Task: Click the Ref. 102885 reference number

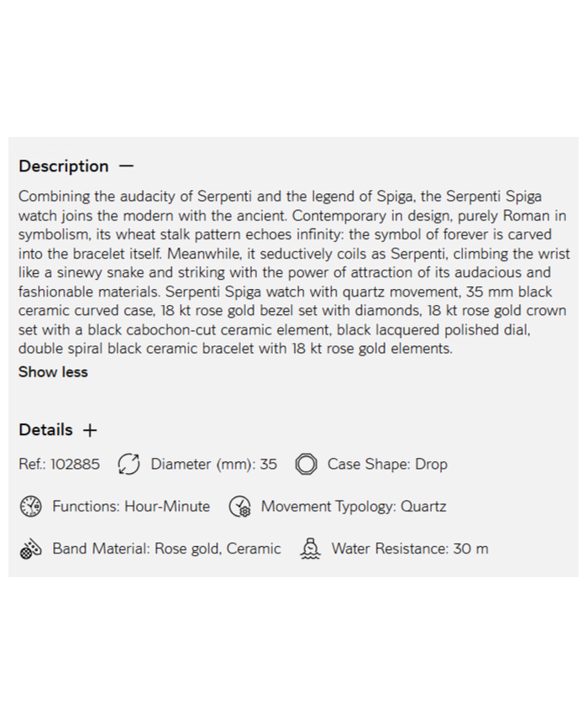Action: coord(59,465)
